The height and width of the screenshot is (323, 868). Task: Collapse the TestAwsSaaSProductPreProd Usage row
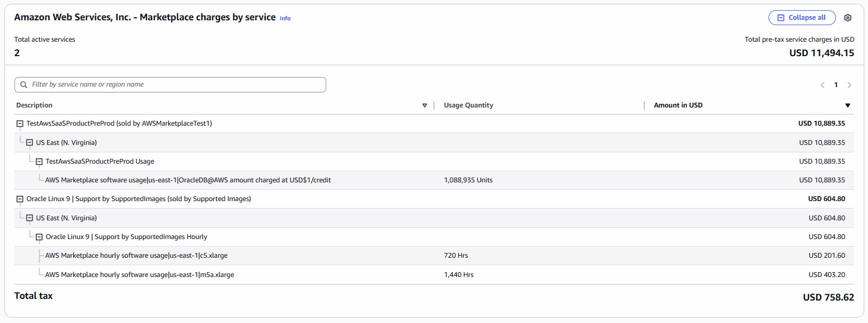tap(39, 161)
